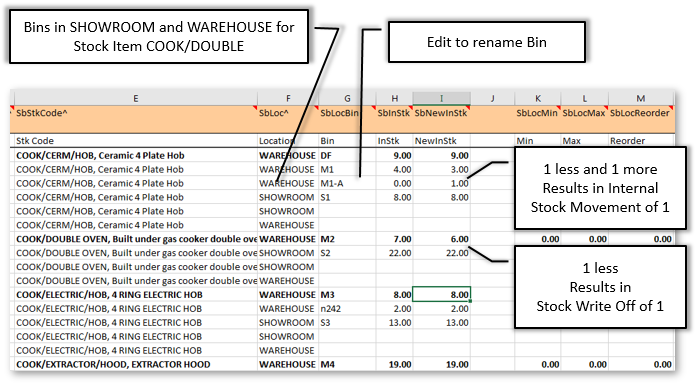Click the 'Max' label cell
This screenshot has height=383, width=695.
[585, 141]
